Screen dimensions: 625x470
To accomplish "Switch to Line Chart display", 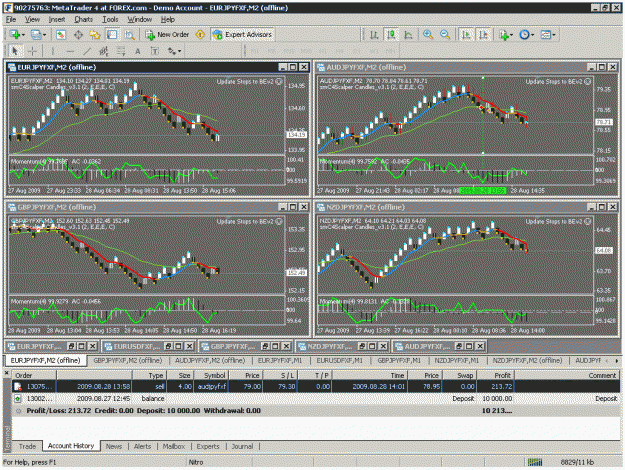I will click(x=408, y=35).
